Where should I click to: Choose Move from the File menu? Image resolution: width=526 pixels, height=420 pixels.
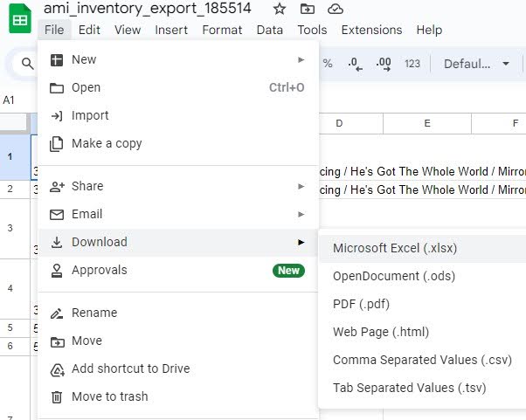177,341
